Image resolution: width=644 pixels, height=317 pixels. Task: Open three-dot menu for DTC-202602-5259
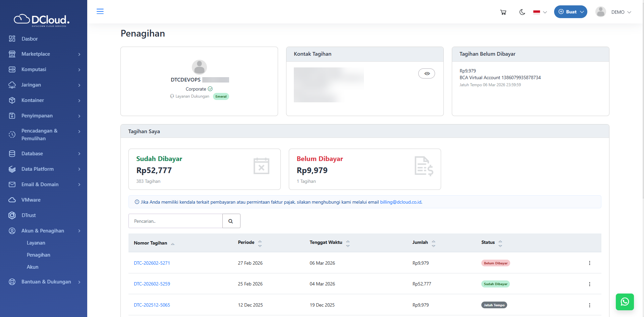(589, 284)
